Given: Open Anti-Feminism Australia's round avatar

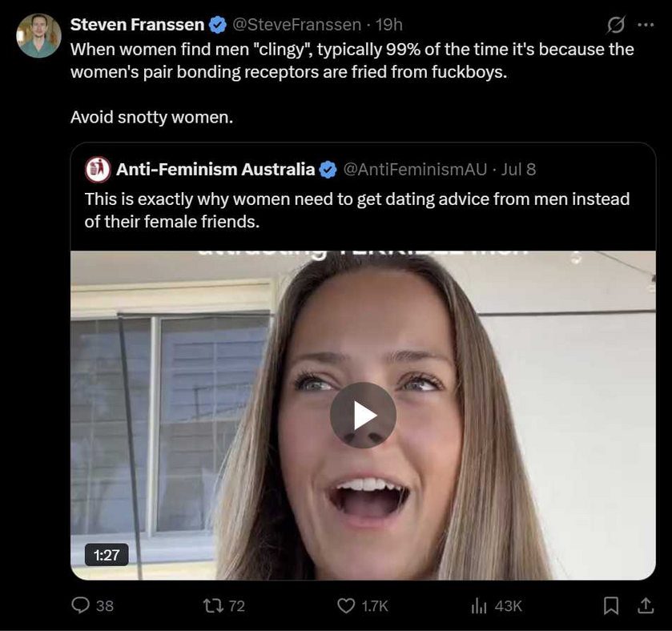Looking at the screenshot, I should [99, 170].
